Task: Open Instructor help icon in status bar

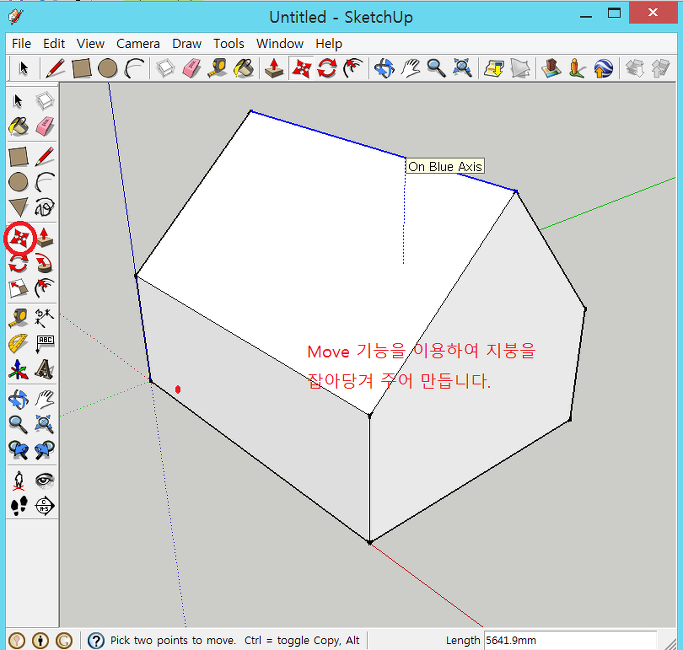Action: [x=96, y=640]
